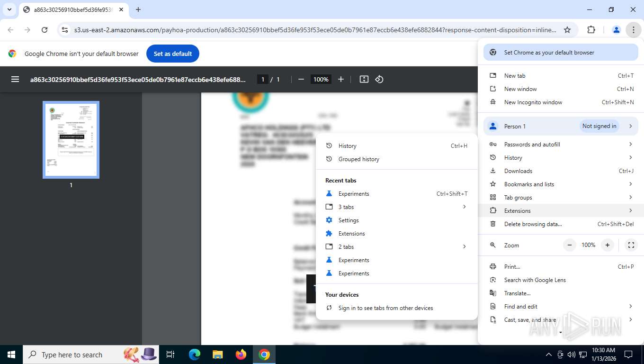
Task: Click Sign in to see tabs from other devices
Action: click(x=397, y=308)
